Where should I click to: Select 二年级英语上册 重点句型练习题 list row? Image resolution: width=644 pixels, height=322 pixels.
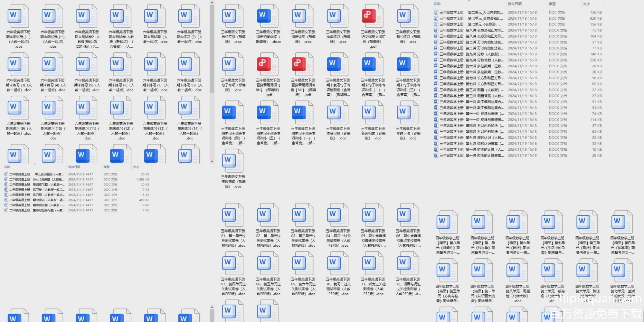pos(35,210)
